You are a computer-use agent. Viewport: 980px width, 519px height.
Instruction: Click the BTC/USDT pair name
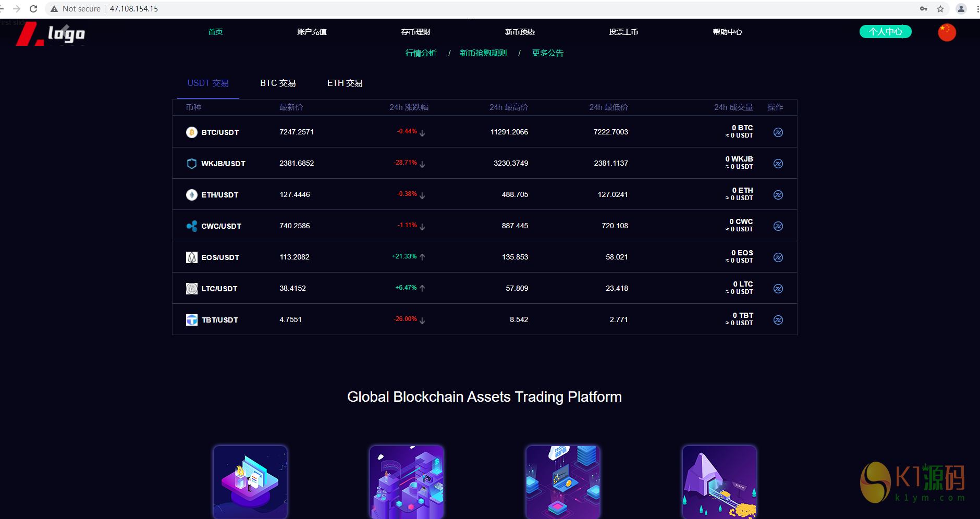(x=220, y=132)
